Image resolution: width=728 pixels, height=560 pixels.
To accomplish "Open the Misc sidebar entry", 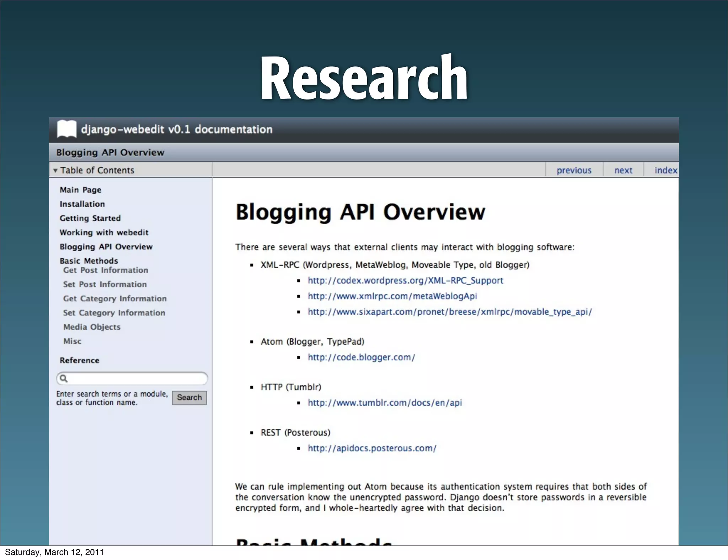I will pyautogui.click(x=73, y=341).
